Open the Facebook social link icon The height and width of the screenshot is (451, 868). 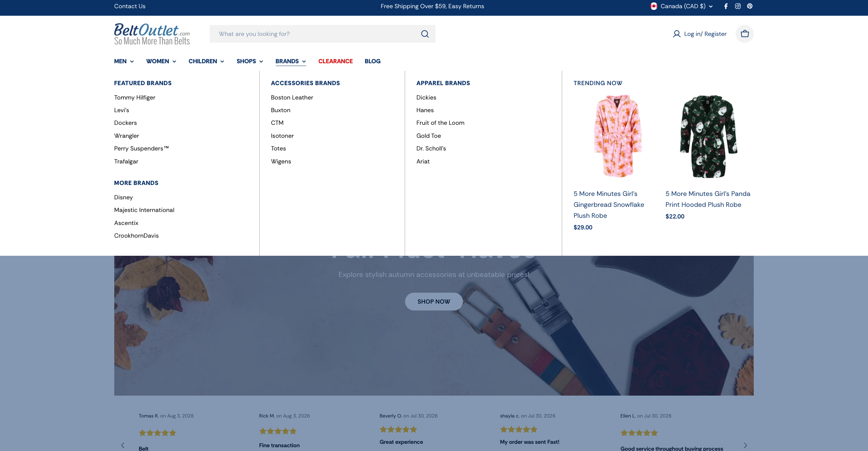point(726,6)
